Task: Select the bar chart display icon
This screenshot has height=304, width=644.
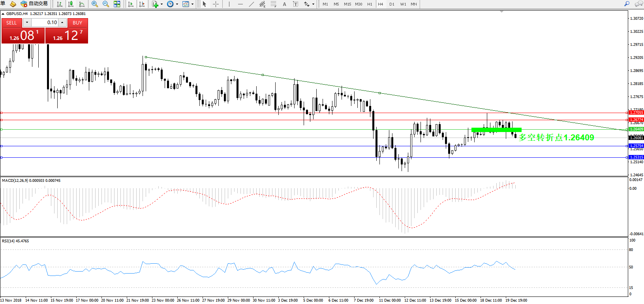Action: (60, 4)
